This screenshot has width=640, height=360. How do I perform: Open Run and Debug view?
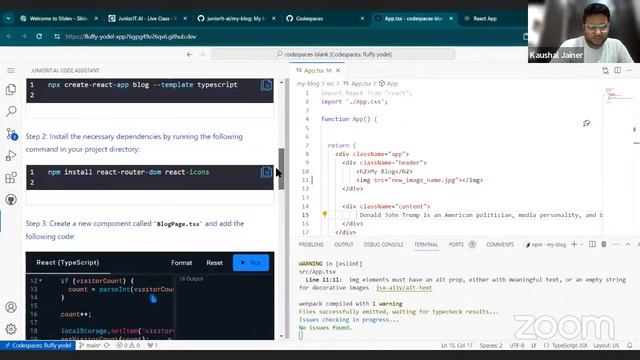click(x=11, y=156)
